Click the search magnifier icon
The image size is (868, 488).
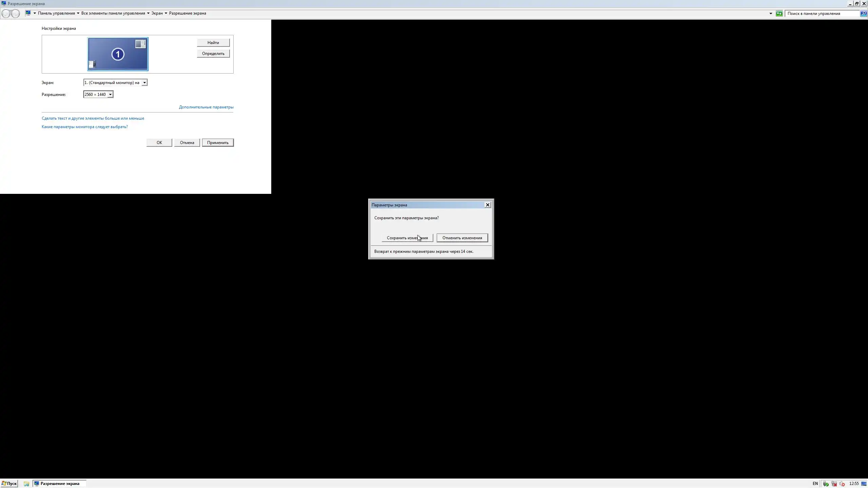(863, 14)
